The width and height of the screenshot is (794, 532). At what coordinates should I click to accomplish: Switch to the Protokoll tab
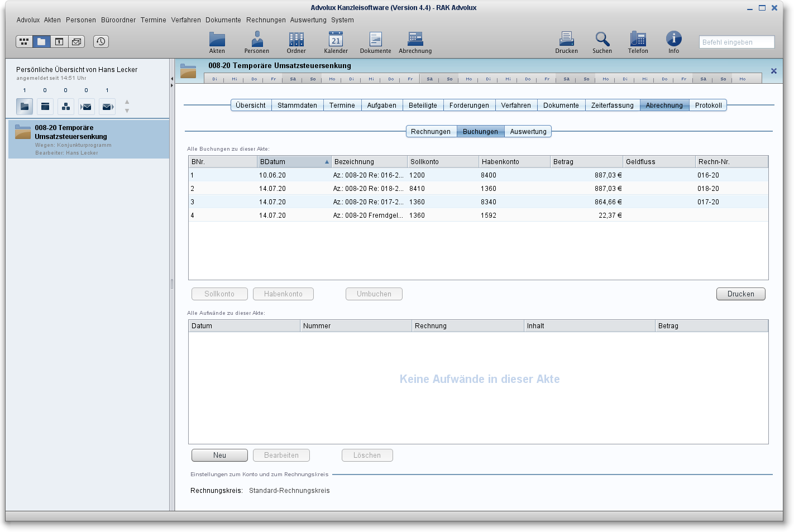point(708,106)
